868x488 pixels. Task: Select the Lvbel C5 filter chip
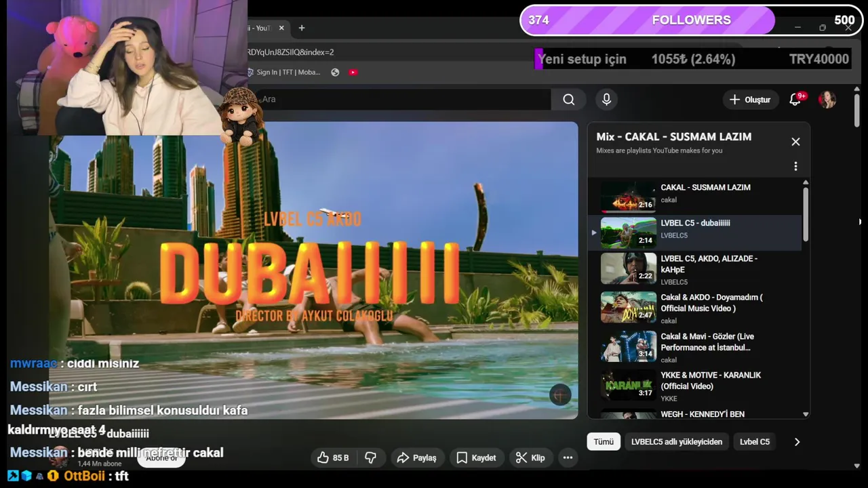(x=755, y=441)
